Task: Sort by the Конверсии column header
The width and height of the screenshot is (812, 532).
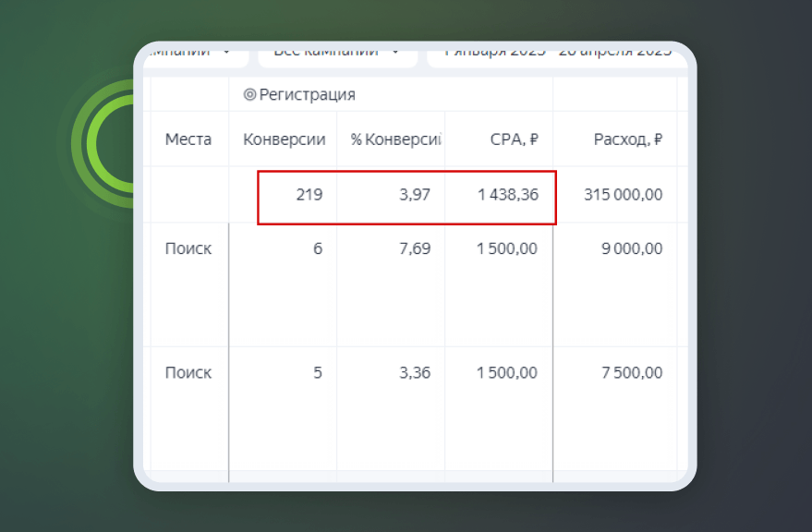Action: pyautogui.click(x=285, y=139)
